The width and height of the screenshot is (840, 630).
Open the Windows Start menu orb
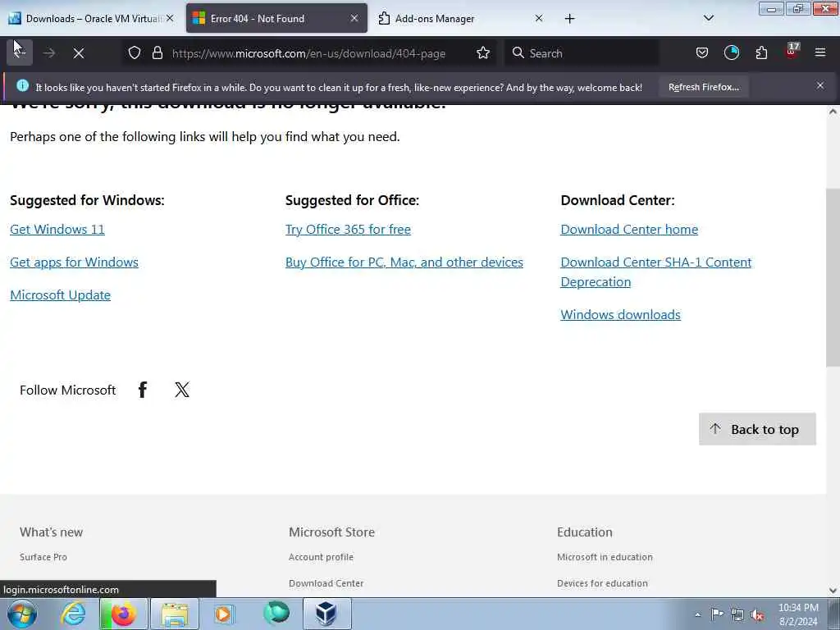22,614
